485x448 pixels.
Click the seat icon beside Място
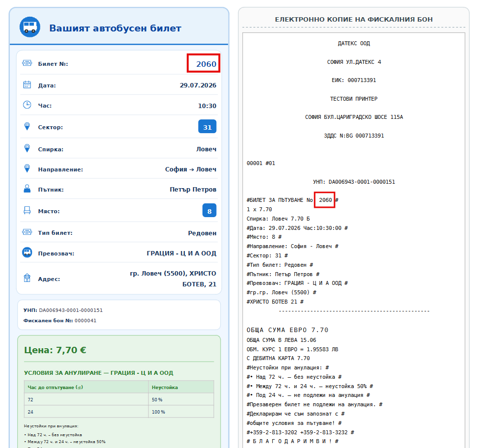27,211
